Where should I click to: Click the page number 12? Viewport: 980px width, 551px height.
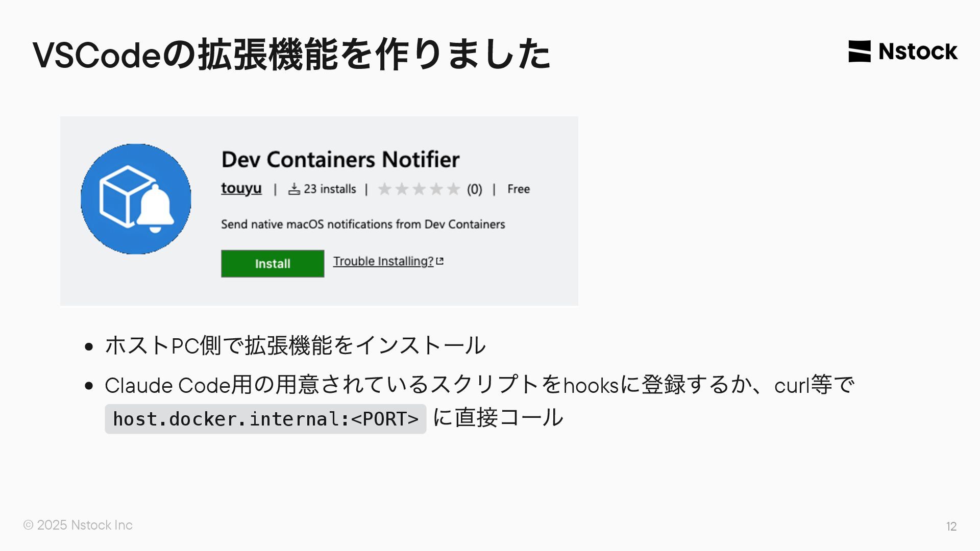(x=951, y=527)
